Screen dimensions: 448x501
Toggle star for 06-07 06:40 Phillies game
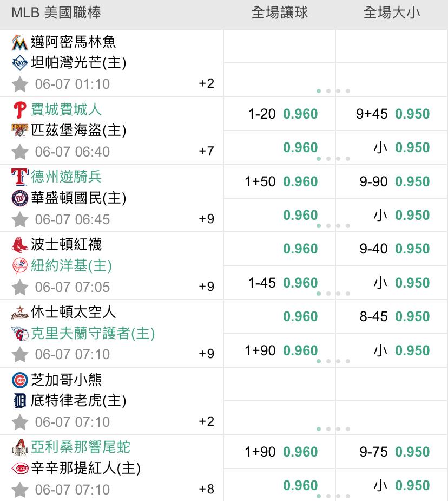point(20,152)
